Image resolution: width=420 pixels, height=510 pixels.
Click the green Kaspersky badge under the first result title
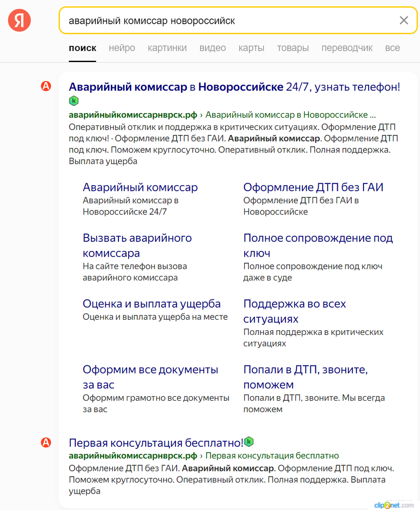tap(74, 101)
